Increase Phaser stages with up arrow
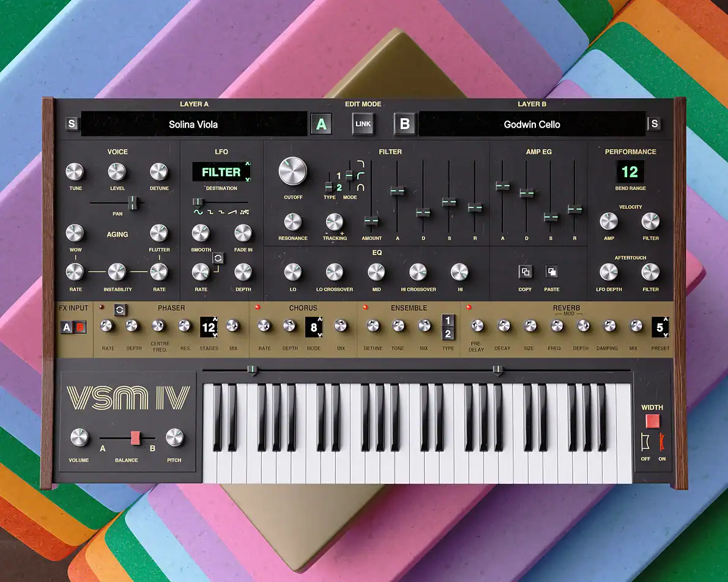 [215, 319]
